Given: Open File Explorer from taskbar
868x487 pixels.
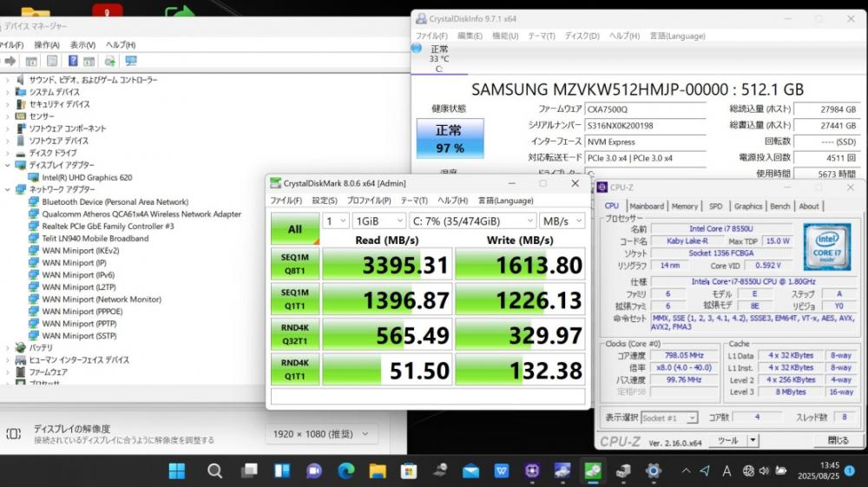Looking at the screenshot, I should (x=378, y=471).
